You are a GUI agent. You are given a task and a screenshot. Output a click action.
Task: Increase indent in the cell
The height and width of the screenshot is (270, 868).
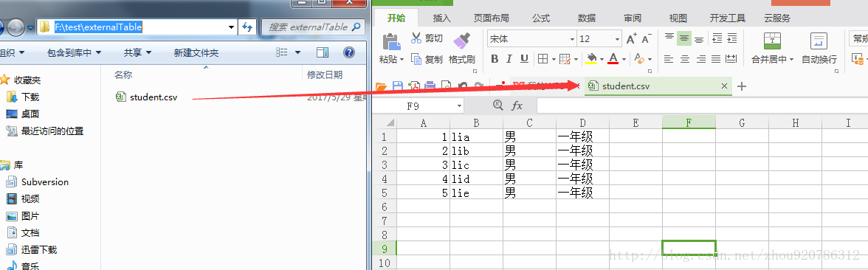click(732, 38)
